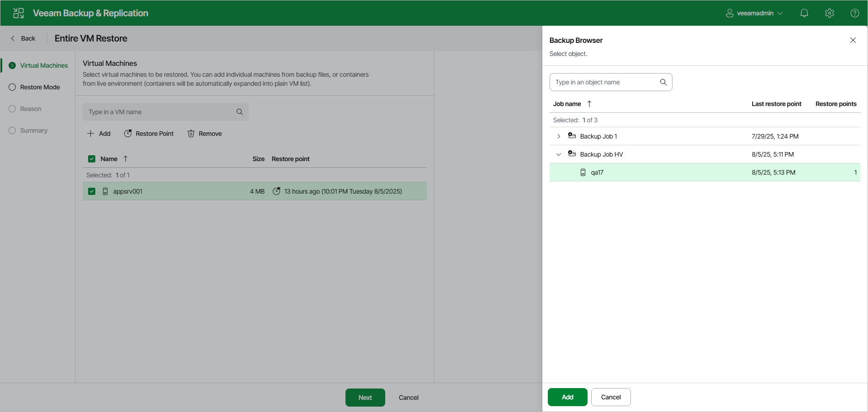Click the Restore Point toolbar button

tap(149, 134)
